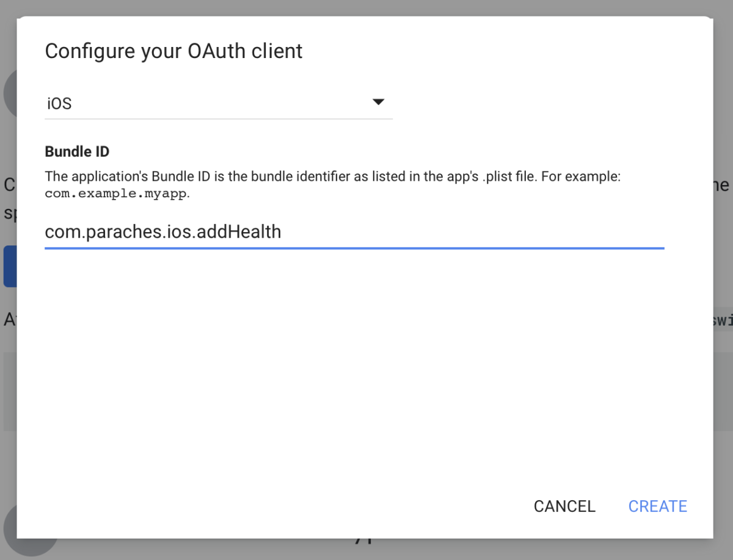Viewport: 733px width, 560px height.
Task: Click the Configure your OAuth client title
Action: (x=173, y=51)
